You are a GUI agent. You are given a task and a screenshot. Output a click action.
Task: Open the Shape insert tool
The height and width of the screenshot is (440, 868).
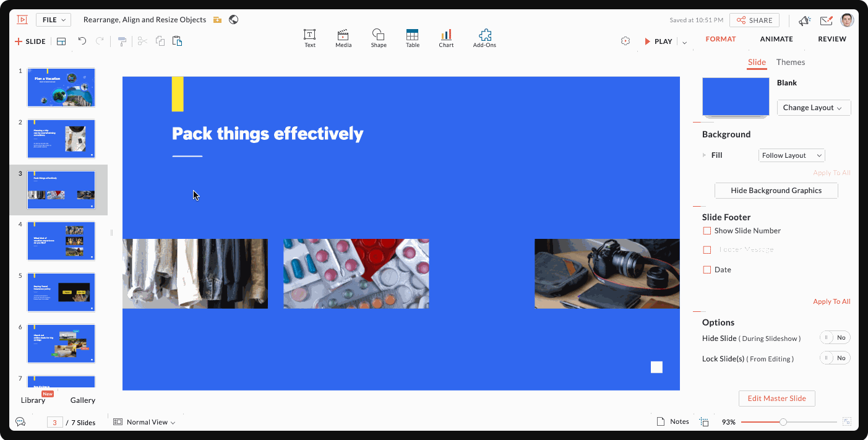pos(379,38)
